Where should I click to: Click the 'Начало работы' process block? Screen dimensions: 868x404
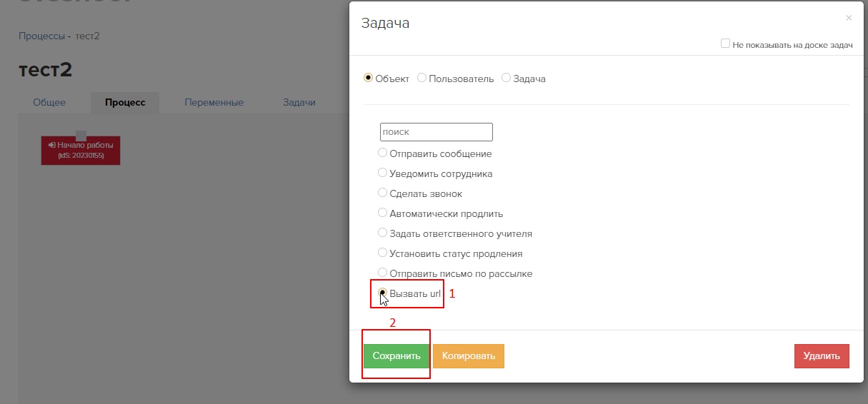pos(81,150)
